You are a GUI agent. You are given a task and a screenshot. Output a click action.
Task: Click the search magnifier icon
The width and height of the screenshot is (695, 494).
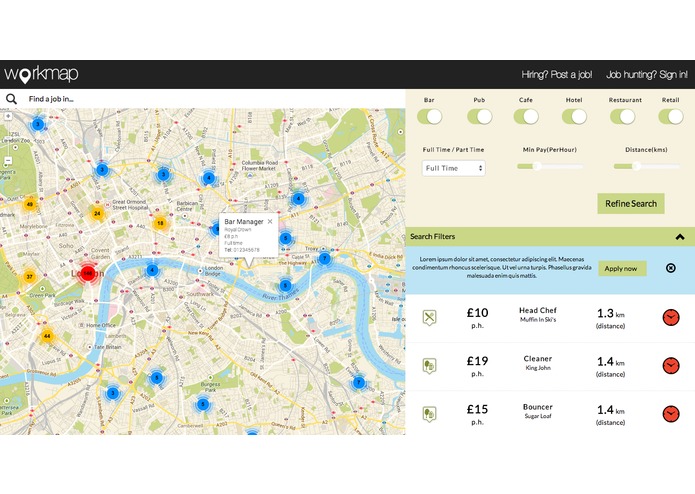coord(12,99)
